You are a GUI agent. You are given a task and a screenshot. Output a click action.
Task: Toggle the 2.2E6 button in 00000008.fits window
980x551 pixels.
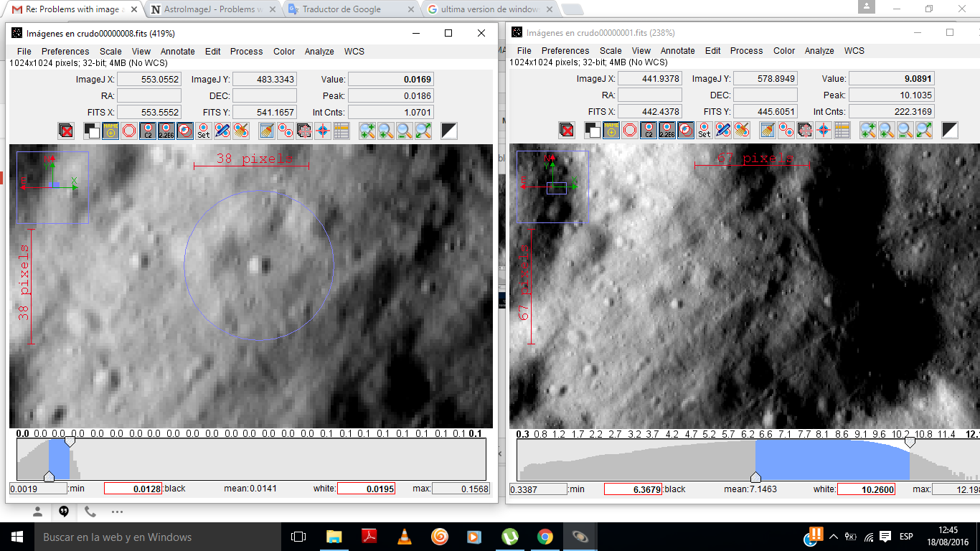coord(166,131)
